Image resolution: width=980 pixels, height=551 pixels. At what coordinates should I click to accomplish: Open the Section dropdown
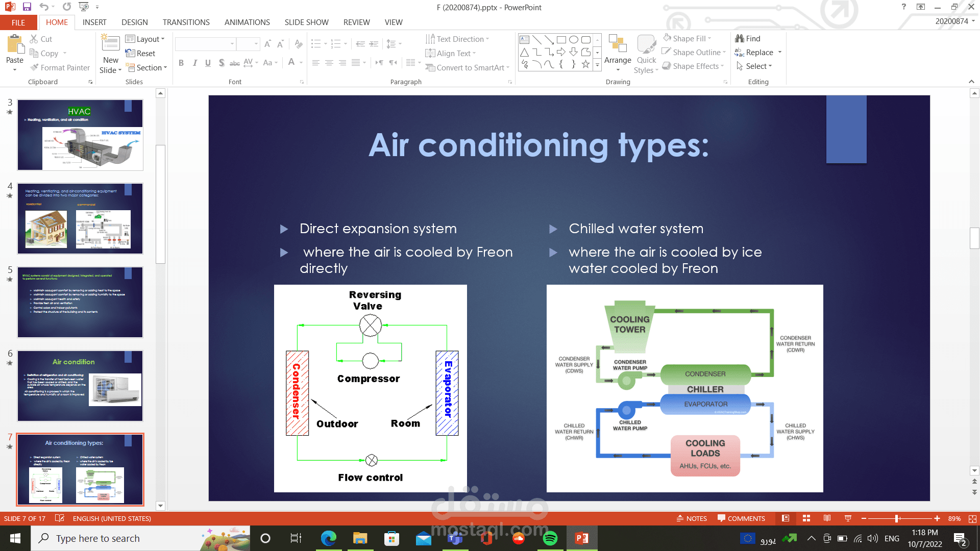point(146,67)
